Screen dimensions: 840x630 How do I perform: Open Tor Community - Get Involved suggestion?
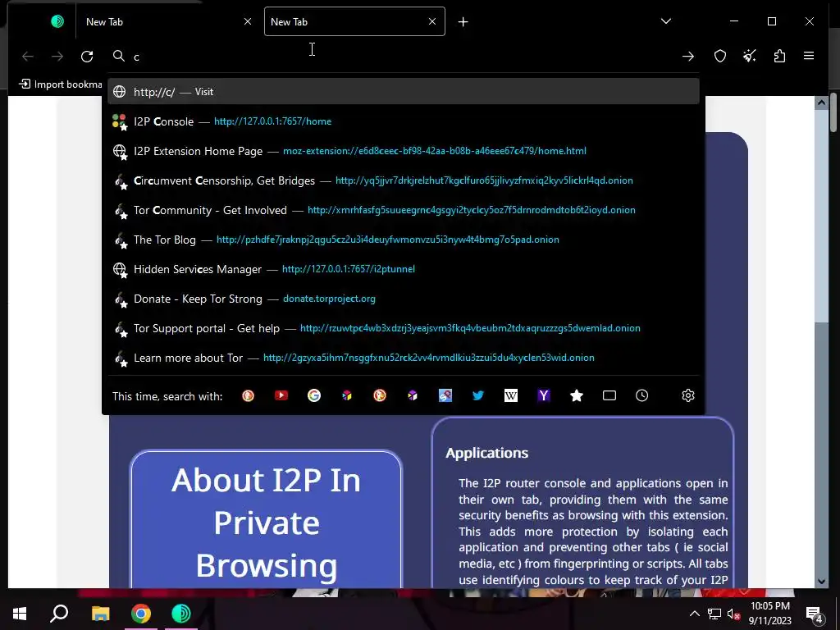point(404,210)
